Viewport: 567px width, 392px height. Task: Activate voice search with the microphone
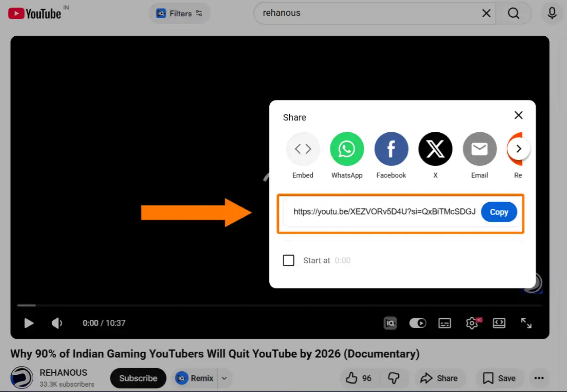tap(551, 13)
